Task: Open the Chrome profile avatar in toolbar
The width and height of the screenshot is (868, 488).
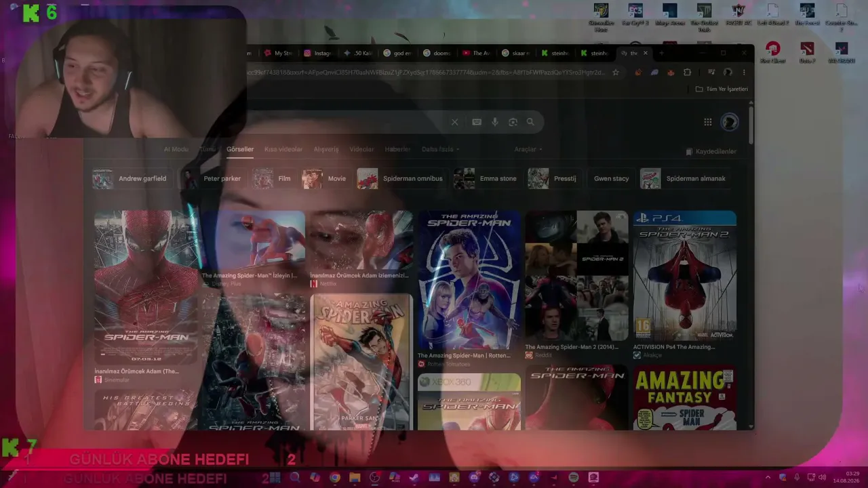Action: coord(728,73)
